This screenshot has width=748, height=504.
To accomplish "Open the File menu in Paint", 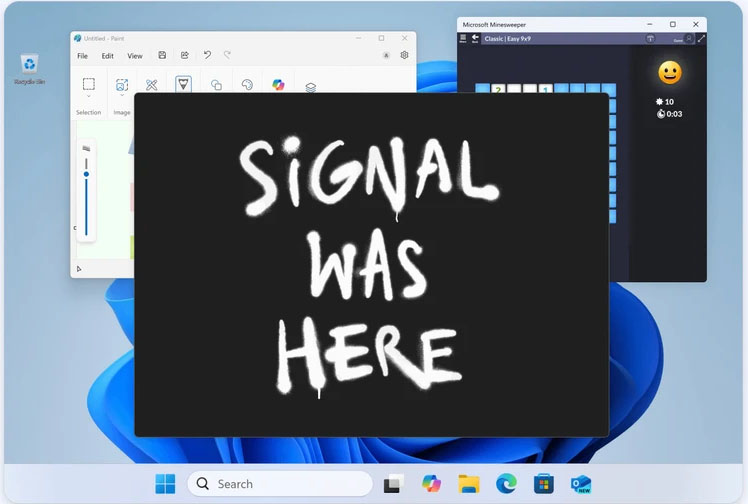I will pyautogui.click(x=82, y=56).
